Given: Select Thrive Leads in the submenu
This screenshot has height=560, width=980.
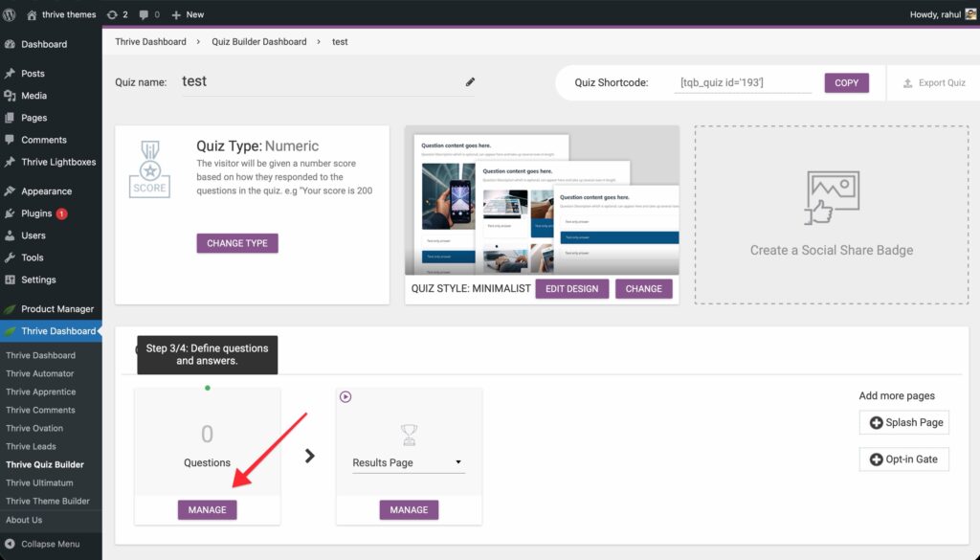Looking at the screenshot, I should click(x=31, y=446).
